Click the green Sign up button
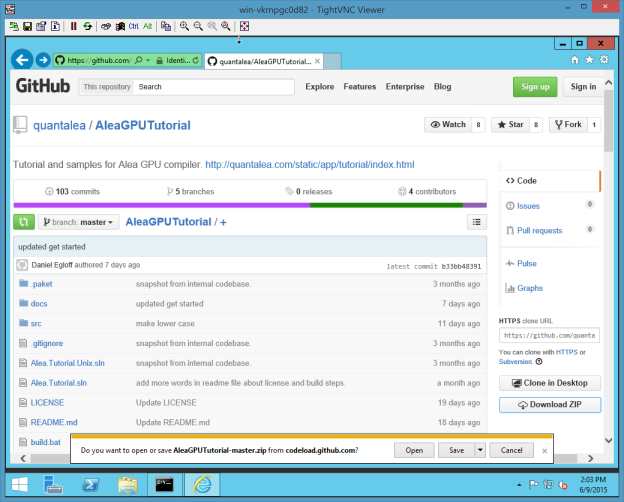The image size is (624, 502). (x=535, y=87)
